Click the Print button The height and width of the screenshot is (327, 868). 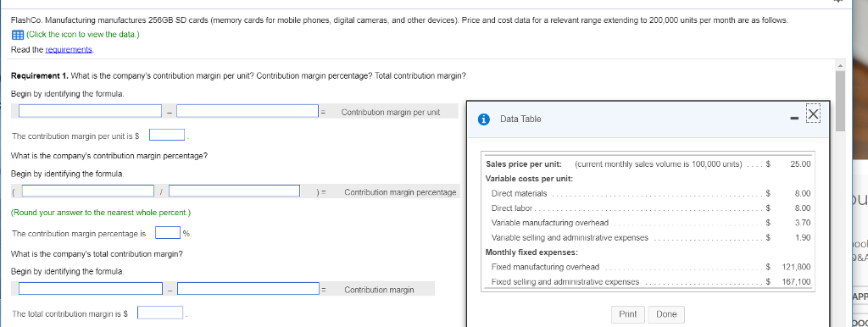pyautogui.click(x=628, y=314)
